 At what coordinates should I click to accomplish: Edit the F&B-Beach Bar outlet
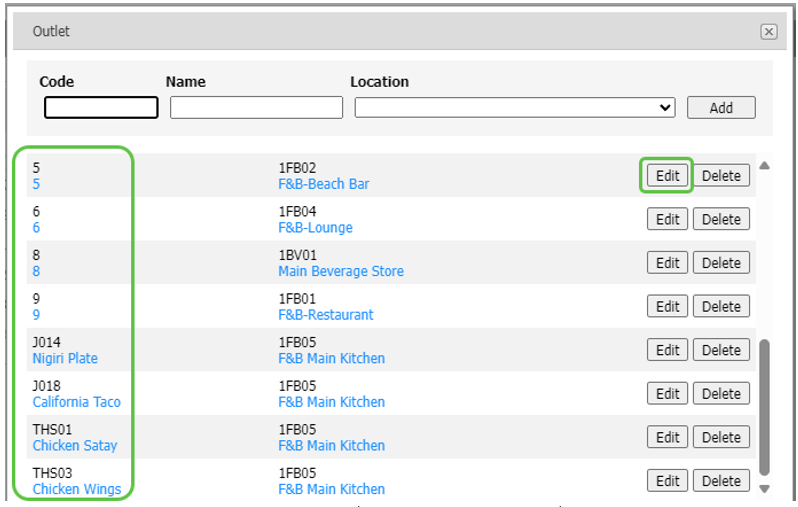pos(667,176)
